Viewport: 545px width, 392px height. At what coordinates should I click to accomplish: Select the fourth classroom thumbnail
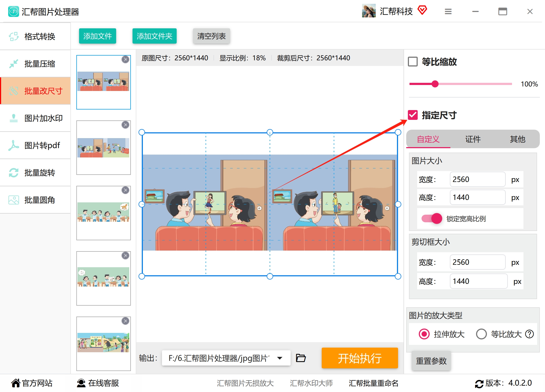pyautogui.click(x=104, y=278)
